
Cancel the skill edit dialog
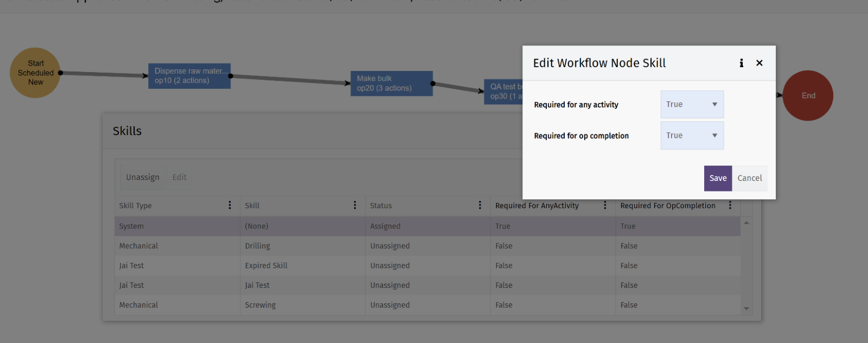pos(750,178)
